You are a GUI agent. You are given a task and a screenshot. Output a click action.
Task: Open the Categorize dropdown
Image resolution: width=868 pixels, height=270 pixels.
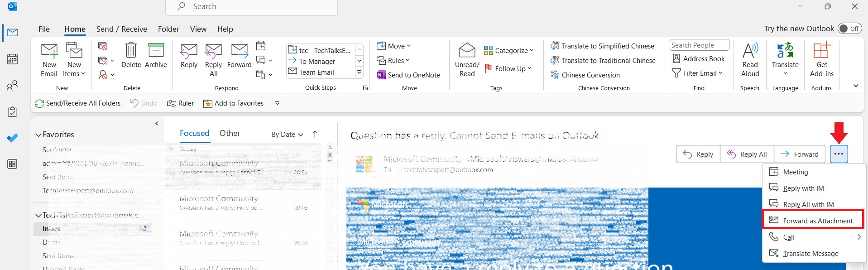tap(509, 50)
